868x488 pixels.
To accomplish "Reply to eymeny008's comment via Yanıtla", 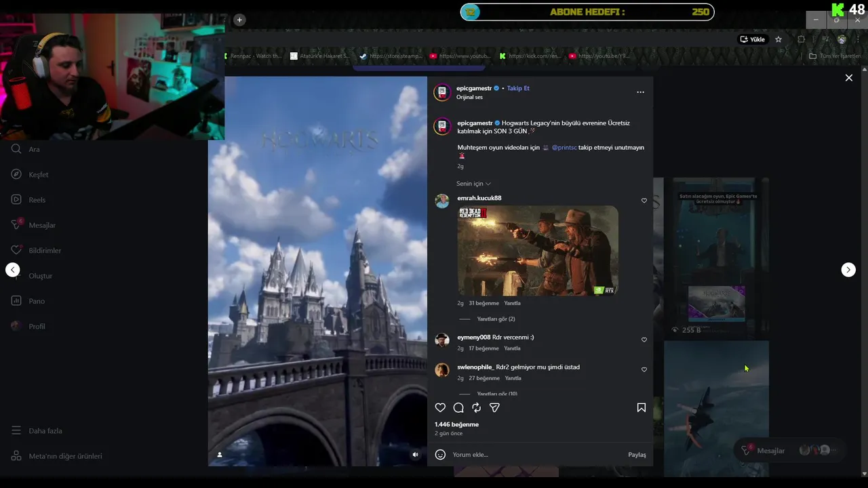I will [513, 348].
